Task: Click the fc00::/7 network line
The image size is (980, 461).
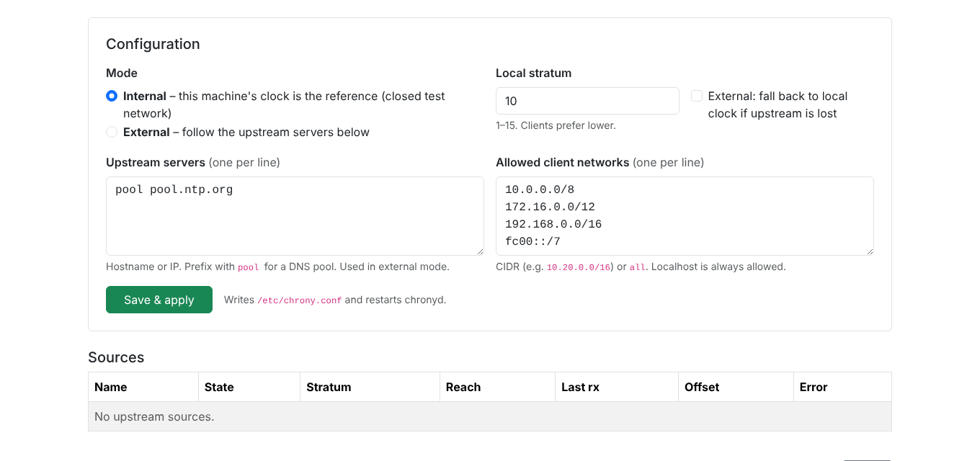Action: click(x=533, y=241)
